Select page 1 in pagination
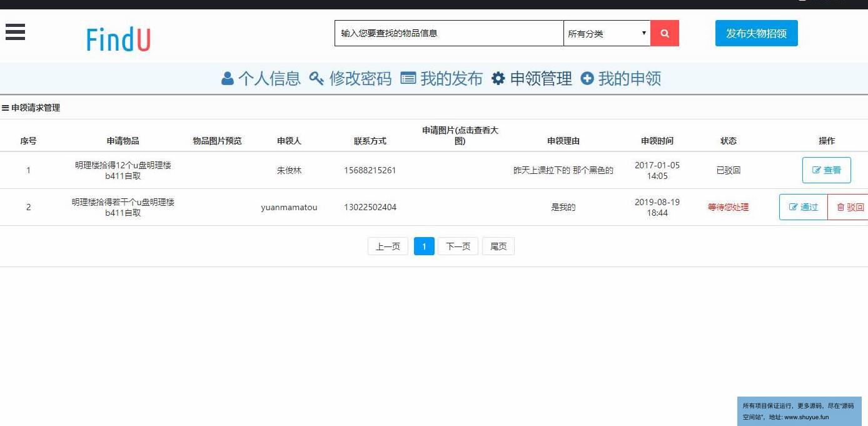This screenshot has width=868, height=426. 424,246
